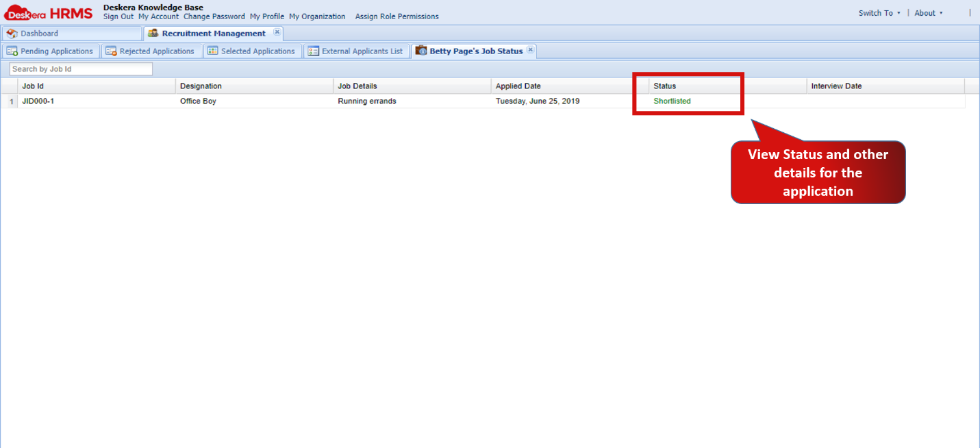The image size is (980, 448).
Task: Sort by the Job Details column header
Action: click(412, 86)
